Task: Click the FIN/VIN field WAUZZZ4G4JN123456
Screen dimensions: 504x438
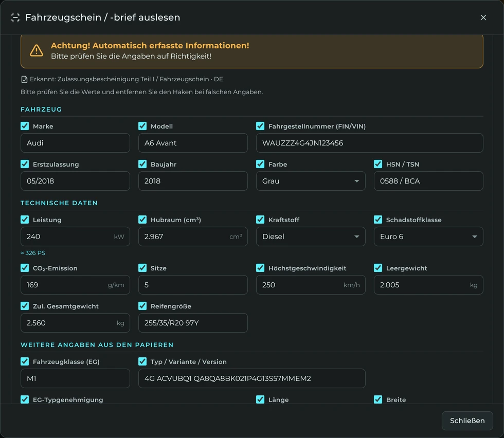Action: (370, 143)
